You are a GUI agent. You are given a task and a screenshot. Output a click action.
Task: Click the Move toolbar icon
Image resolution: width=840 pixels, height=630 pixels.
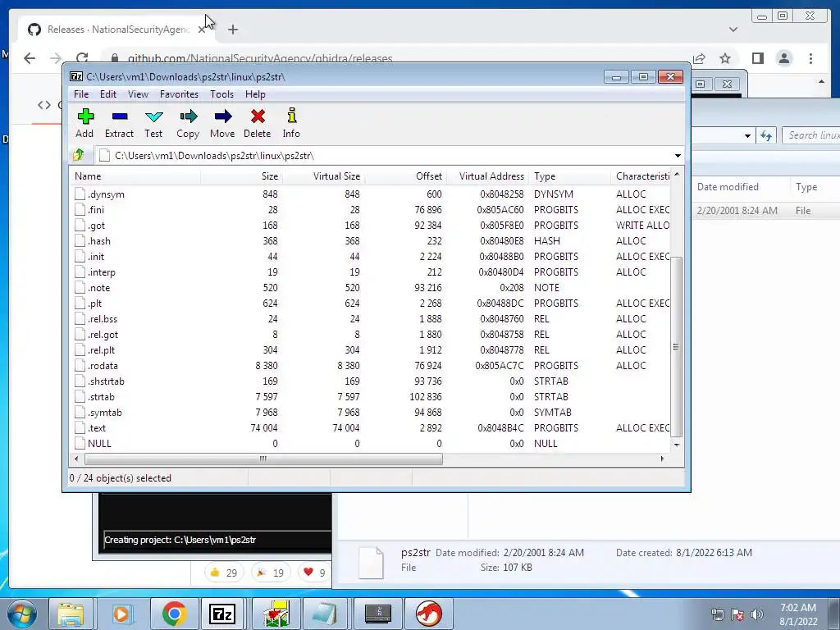tap(222, 123)
